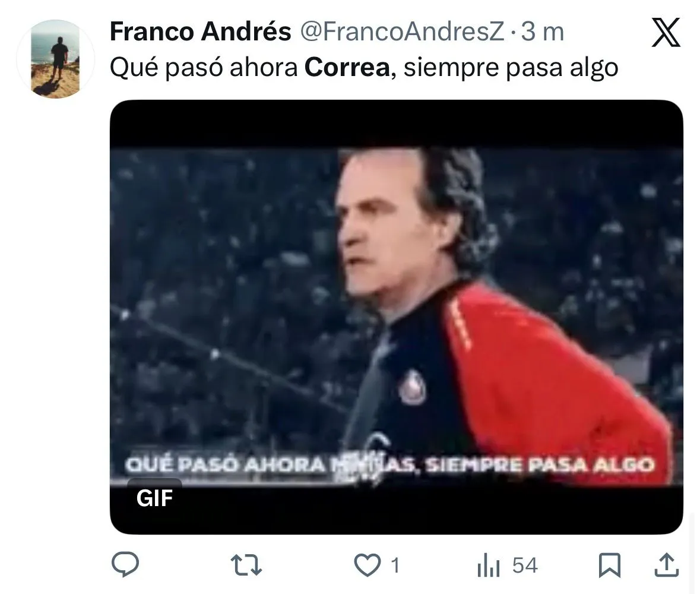
Task: Open Franco Andrés profile picture
Action: coord(55,59)
